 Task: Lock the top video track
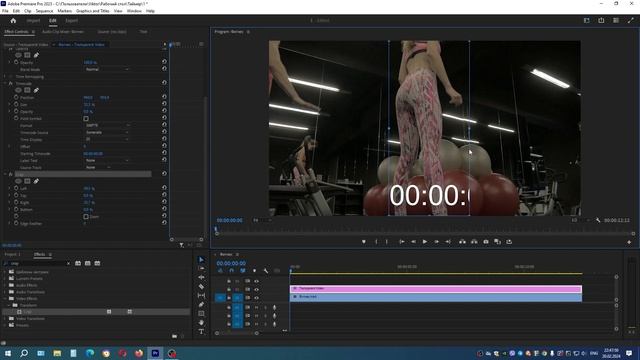(x=229, y=281)
